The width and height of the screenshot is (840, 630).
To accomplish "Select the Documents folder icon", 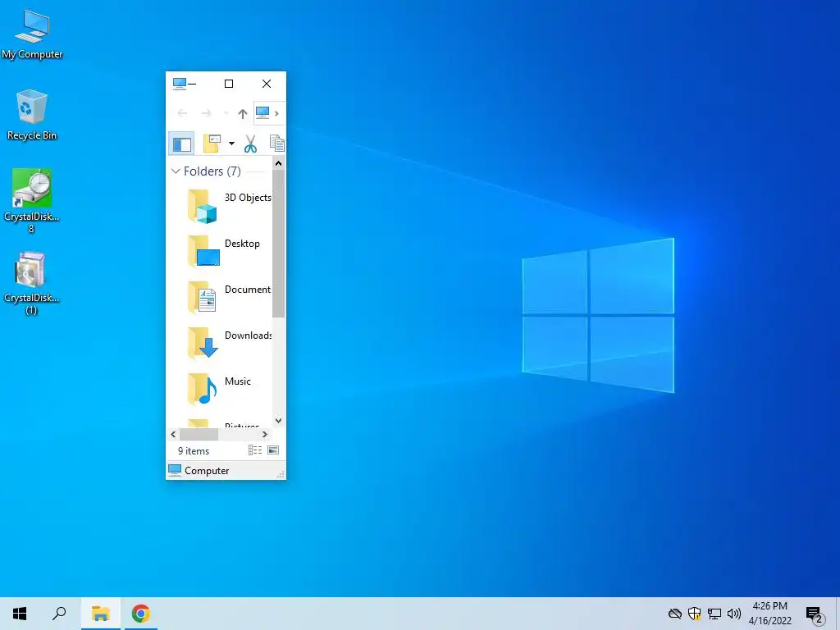I will click(202, 297).
